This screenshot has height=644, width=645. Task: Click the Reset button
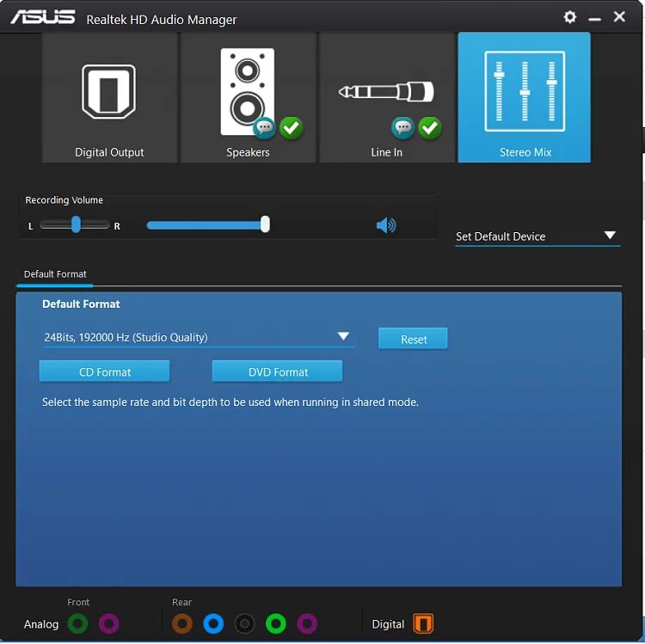(413, 339)
